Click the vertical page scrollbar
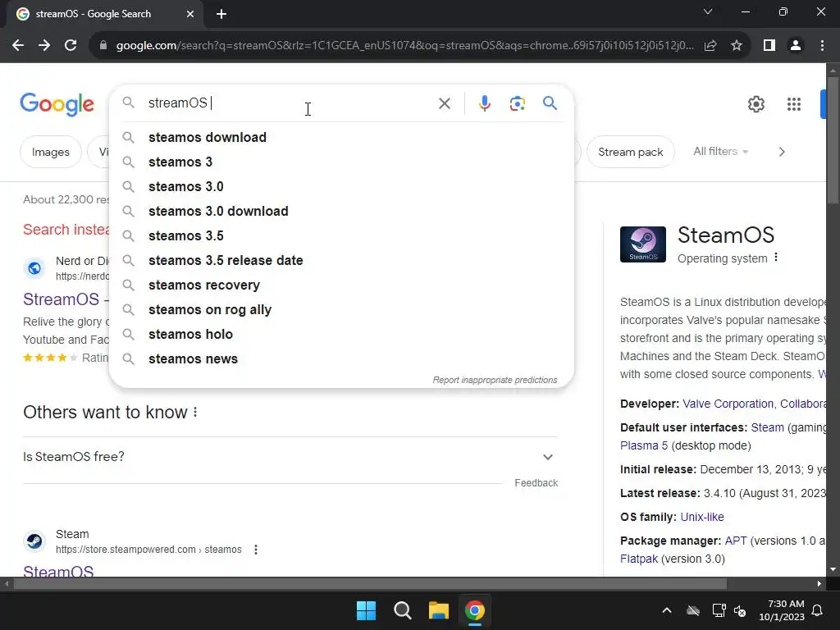The height and width of the screenshot is (630, 840). (x=833, y=139)
